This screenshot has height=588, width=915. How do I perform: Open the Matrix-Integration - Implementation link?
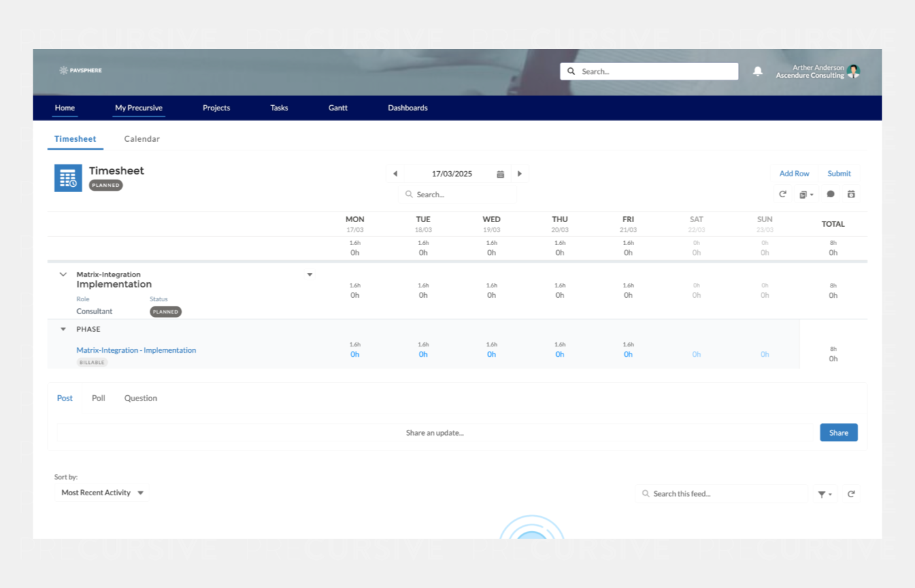[x=136, y=350]
